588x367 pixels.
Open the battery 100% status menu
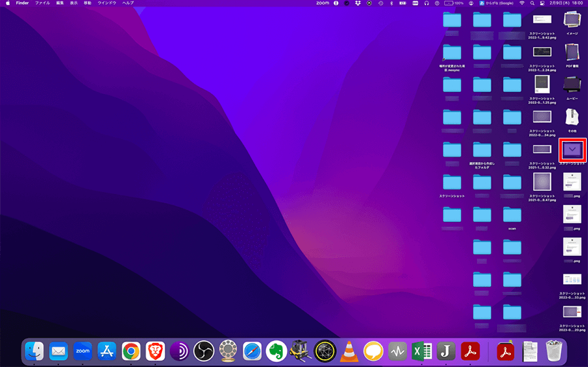click(x=454, y=3)
